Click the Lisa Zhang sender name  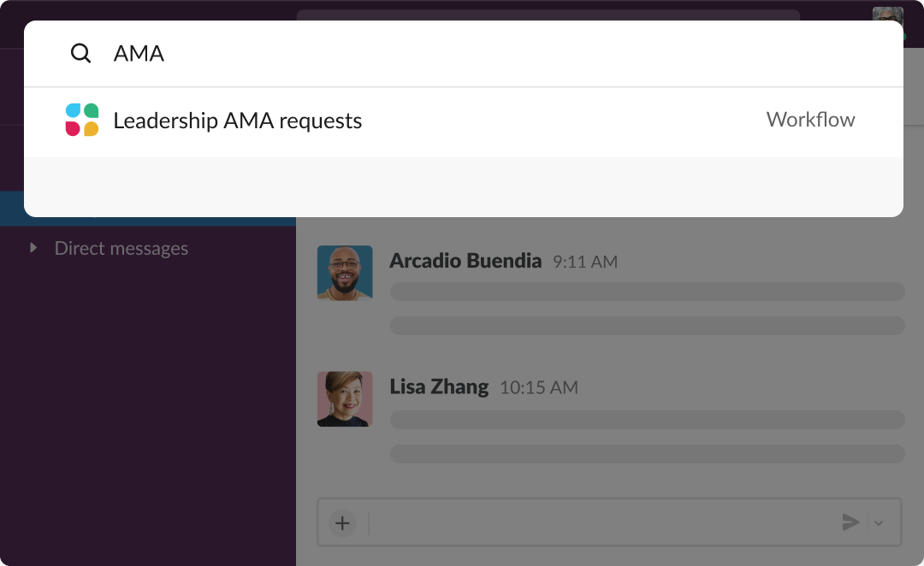point(439,386)
